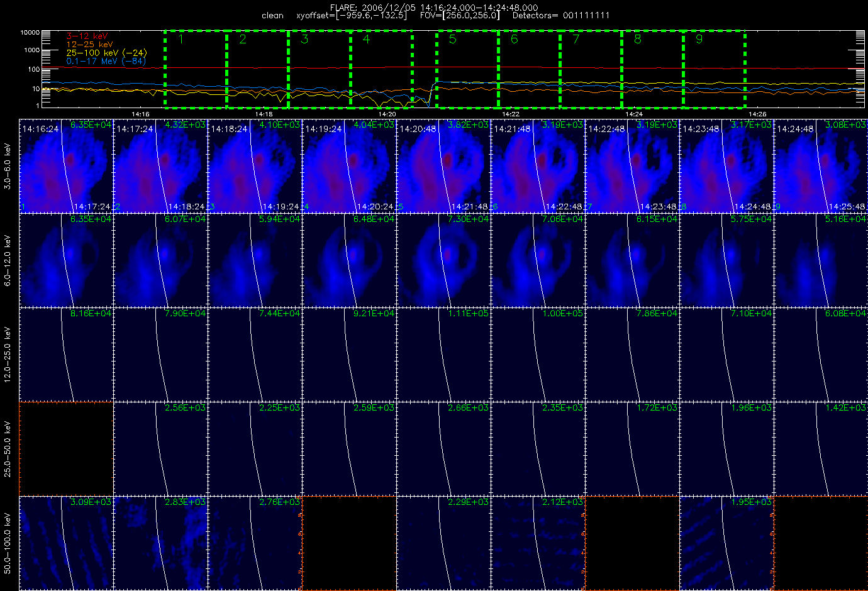Viewport: 868px width, 591px height.
Task: Click the FLARE date and time title
Action: (x=434, y=8)
